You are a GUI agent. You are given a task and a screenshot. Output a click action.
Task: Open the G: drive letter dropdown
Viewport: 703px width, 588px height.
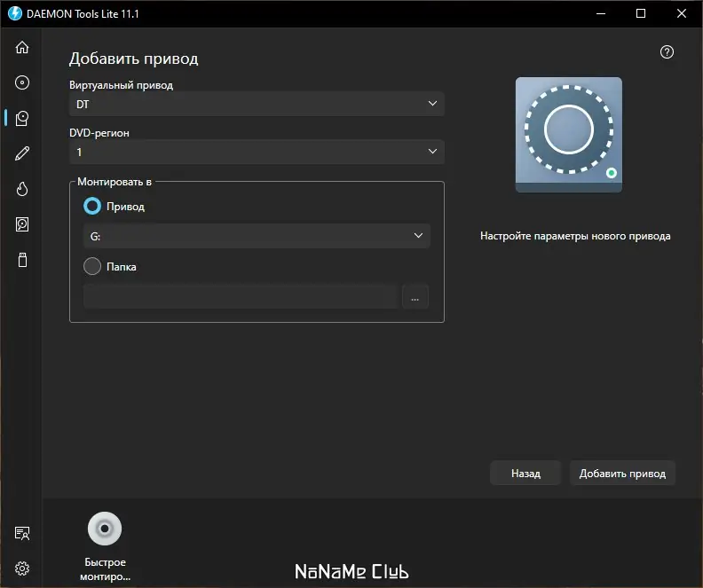(x=257, y=236)
